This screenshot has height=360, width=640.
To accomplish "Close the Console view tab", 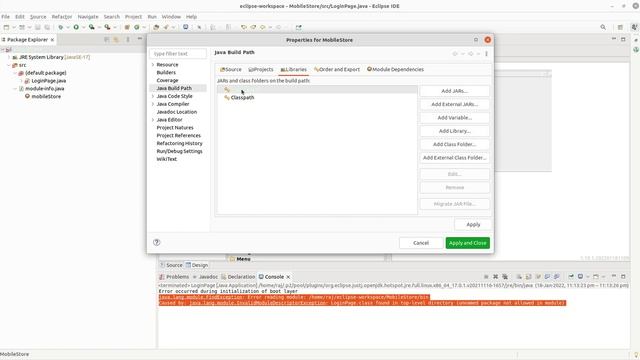I will [288, 277].
